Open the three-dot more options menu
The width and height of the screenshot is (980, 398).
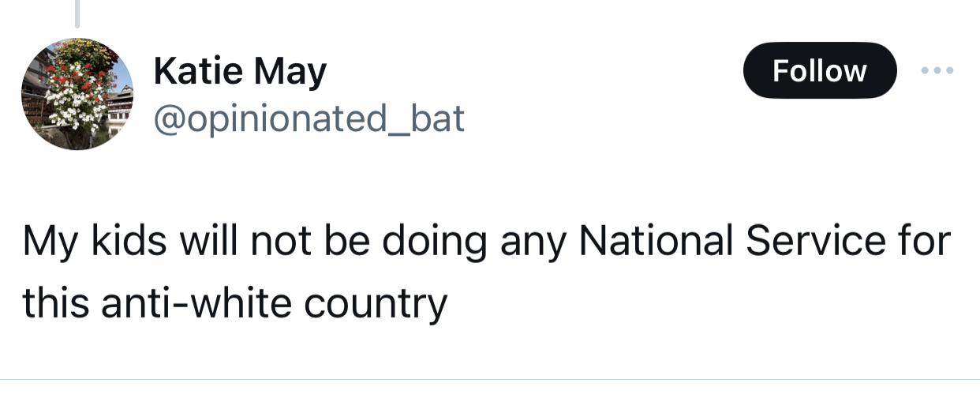click(x=937, y=71)
